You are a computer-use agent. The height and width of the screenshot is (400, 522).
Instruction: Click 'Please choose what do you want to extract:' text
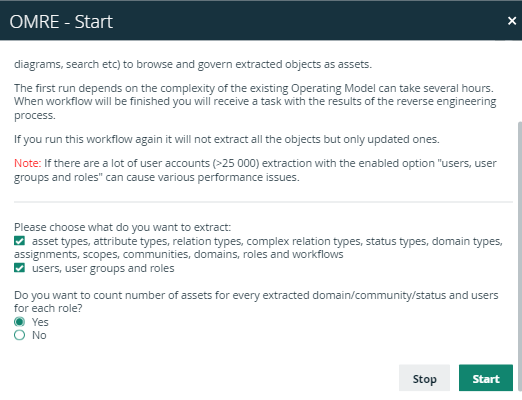[x=122, y=227]
